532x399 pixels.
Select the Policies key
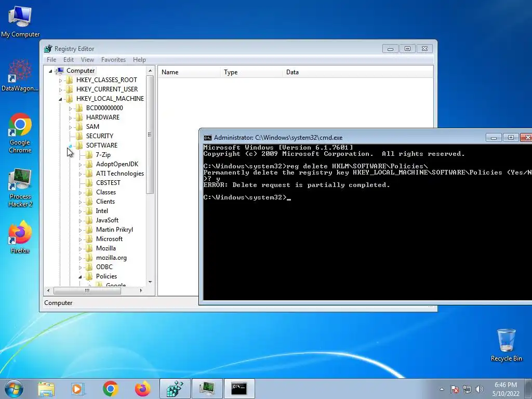point(106,276)
